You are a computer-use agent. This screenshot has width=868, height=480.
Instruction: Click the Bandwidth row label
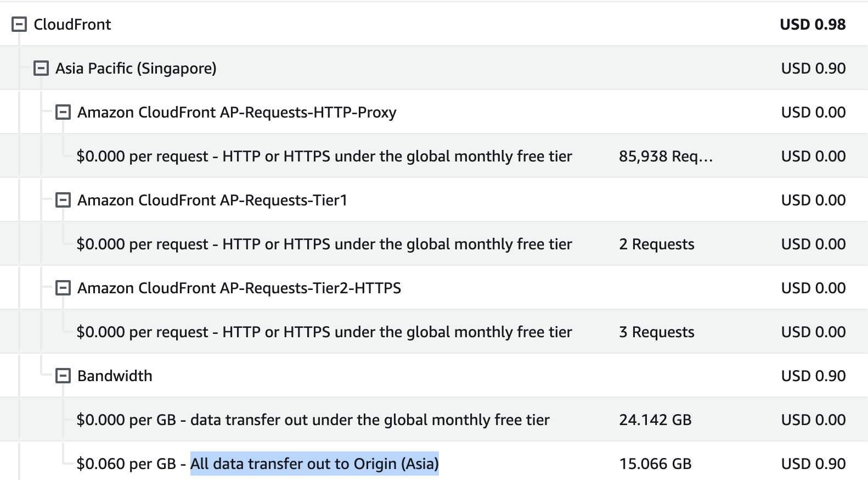click(x=115, y=376)
